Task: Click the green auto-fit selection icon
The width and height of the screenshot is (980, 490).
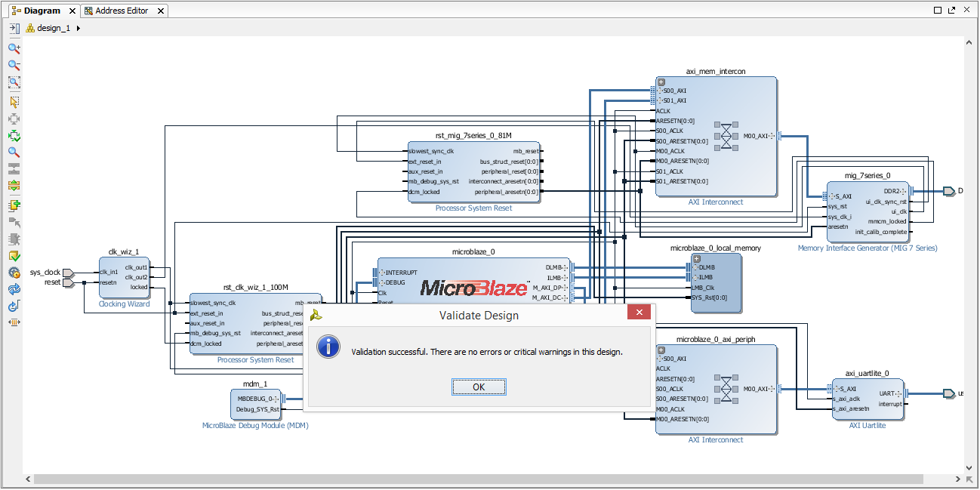Action: pyautogui.click(x=14, y=136)
